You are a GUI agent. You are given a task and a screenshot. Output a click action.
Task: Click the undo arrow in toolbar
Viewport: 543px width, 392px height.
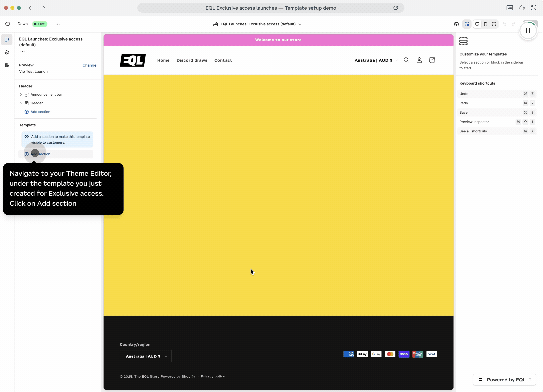click(504, 24)
